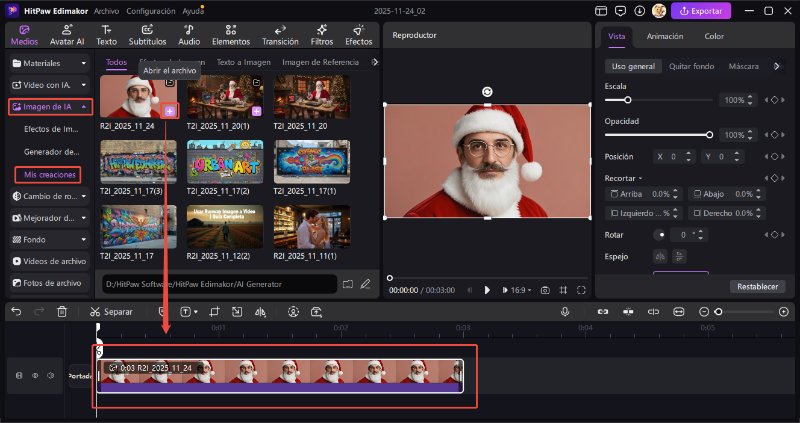Open the Efectos panel

(x=359, y=35)
